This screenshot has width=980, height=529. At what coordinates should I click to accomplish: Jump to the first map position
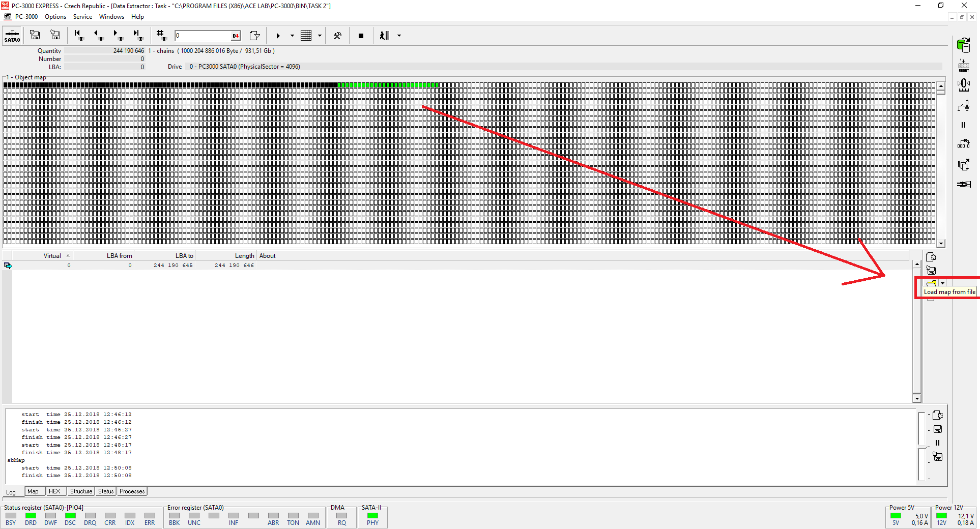click(79, 35)
